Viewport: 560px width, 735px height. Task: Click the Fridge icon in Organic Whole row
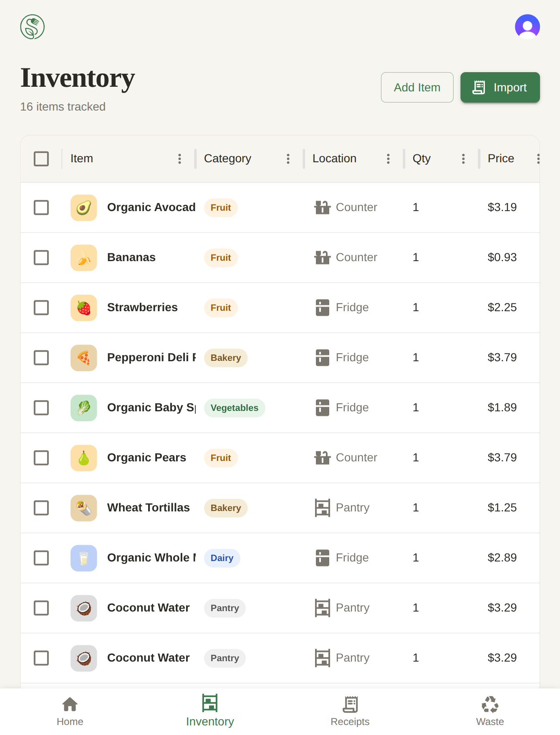click(x=323, y=558)
